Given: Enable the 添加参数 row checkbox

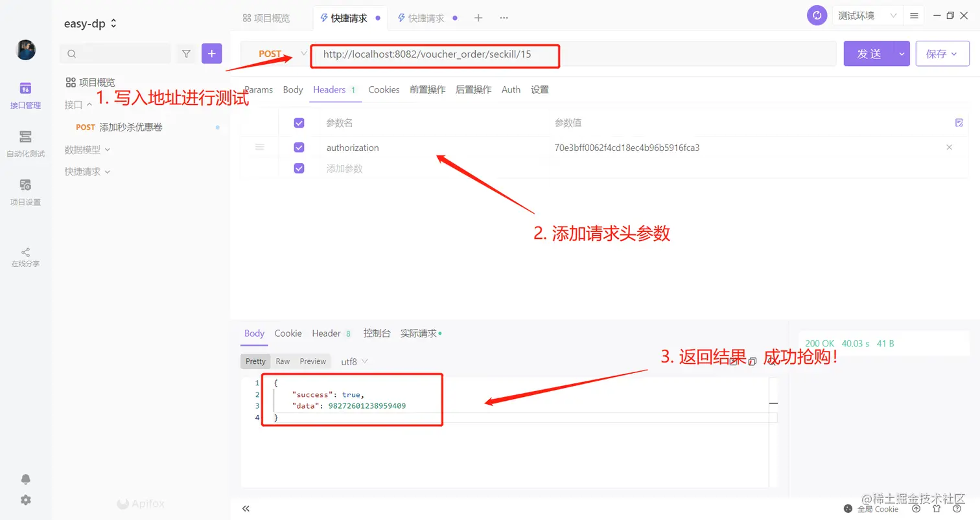Looking at the screenshot, I should coord(299,168).
